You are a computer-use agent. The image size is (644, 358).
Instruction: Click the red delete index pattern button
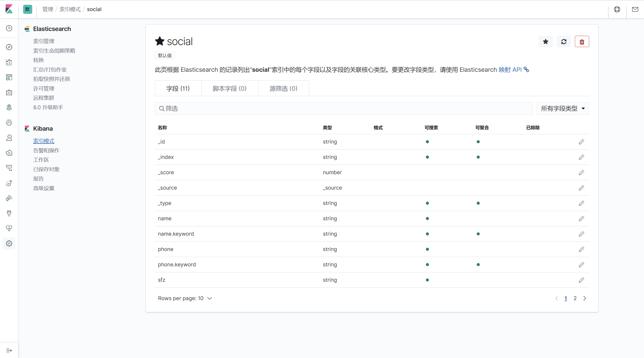[582, 42]
